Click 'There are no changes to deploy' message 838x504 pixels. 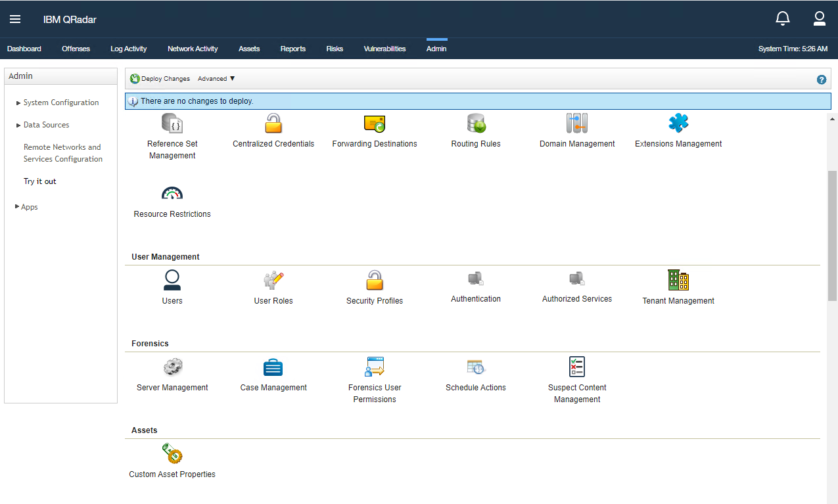coord(197,101)
